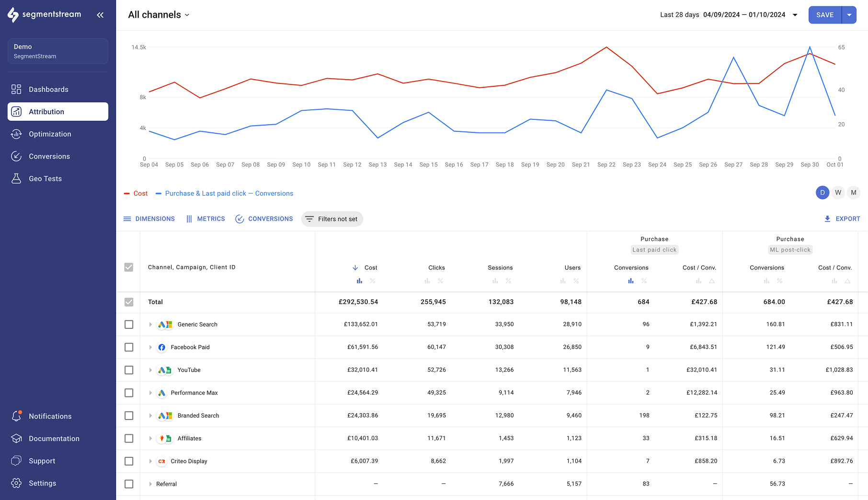
Task: Expand the YouTube row
Action: click(150, 370)
